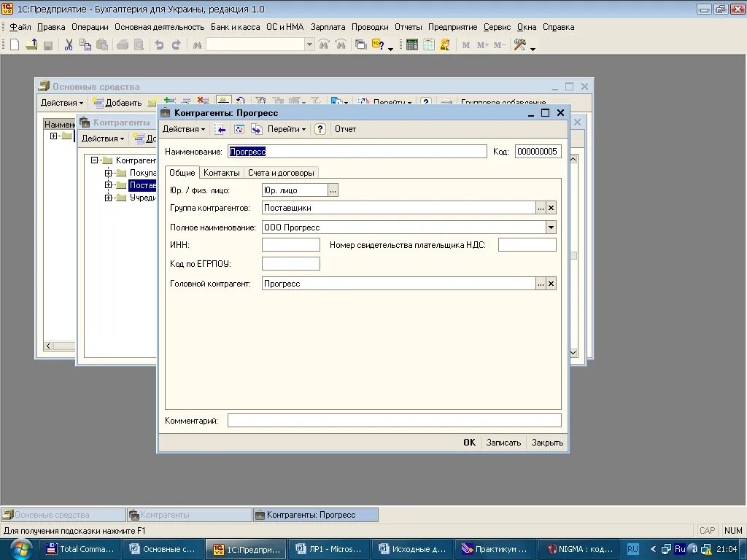Click ellipsis button next to Юр. лицо
Screen dimensions: 747x560
[333, 190]
